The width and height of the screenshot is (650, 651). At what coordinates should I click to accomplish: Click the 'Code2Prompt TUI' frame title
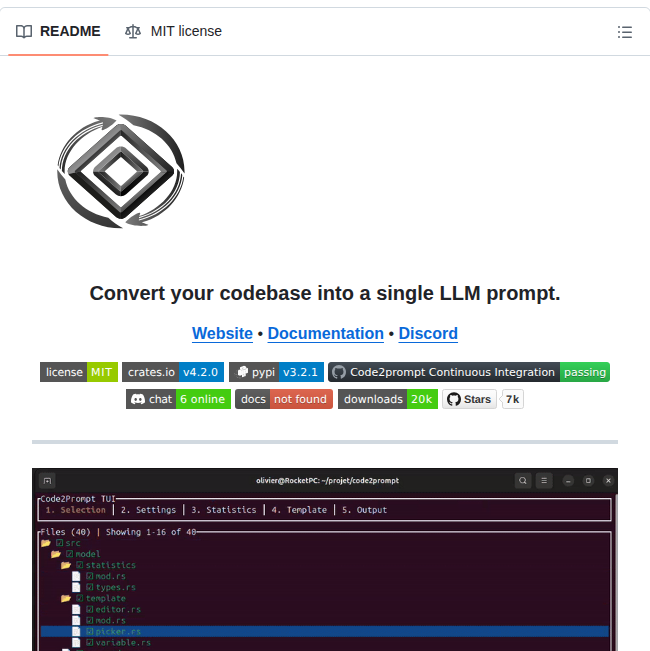(x=78, y=499)
